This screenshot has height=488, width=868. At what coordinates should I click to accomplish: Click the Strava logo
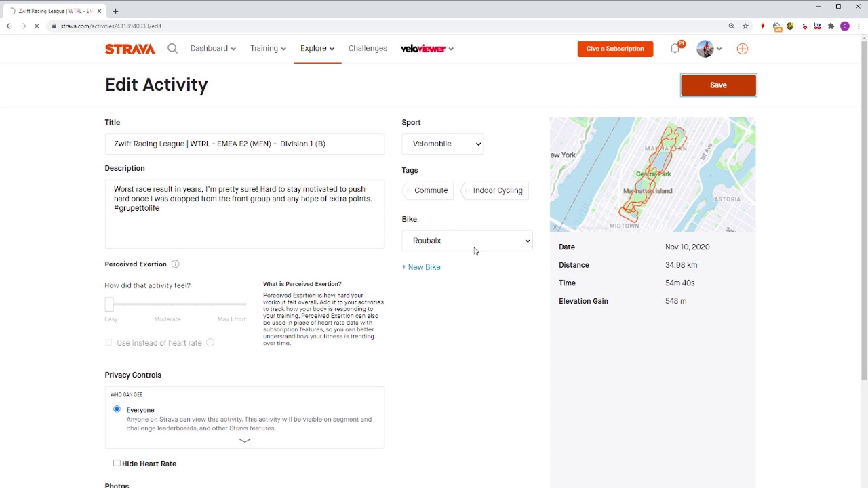click(130, 49)
